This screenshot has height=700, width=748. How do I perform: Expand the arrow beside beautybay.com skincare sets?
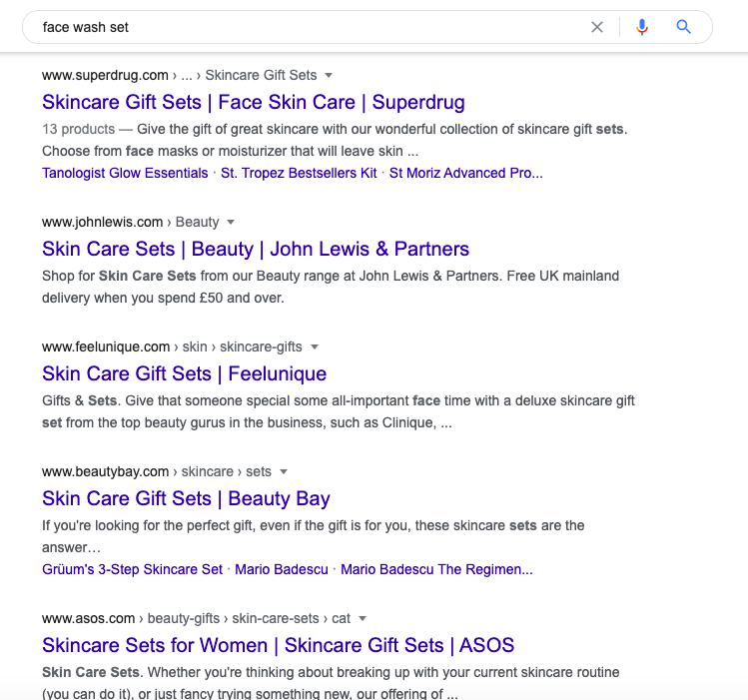point(284,472)
